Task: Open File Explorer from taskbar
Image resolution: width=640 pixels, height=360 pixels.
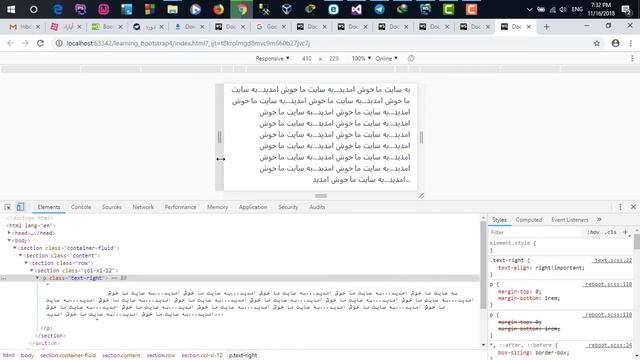Action: (x=172, y=9)
